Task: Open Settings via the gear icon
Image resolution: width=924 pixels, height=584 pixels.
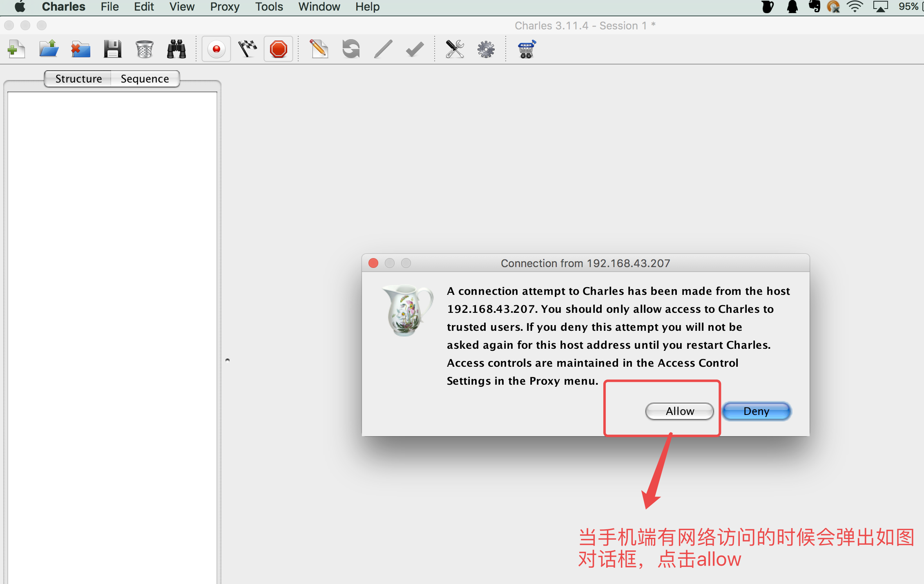Action: tap(486, 49)
